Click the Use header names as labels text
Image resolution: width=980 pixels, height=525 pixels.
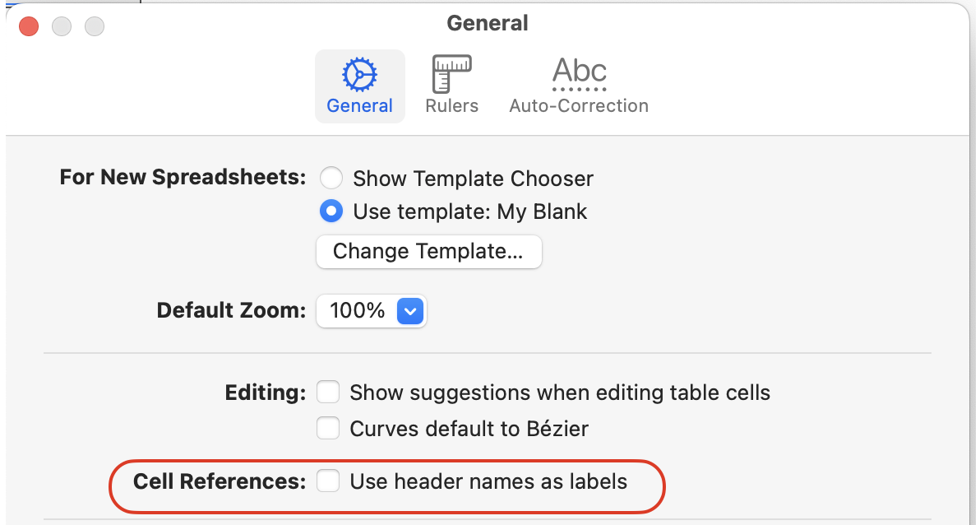coord(488,481)
